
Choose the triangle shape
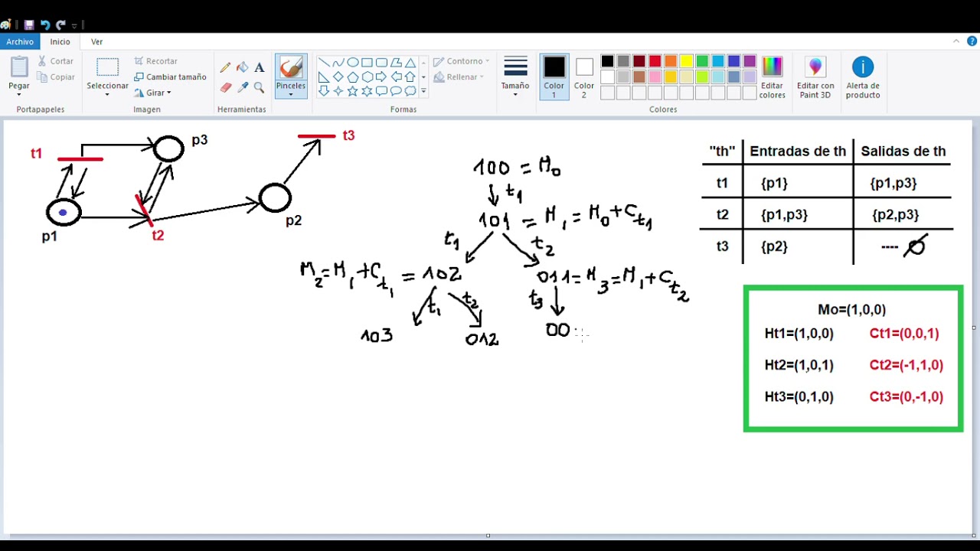pos(410,63)
